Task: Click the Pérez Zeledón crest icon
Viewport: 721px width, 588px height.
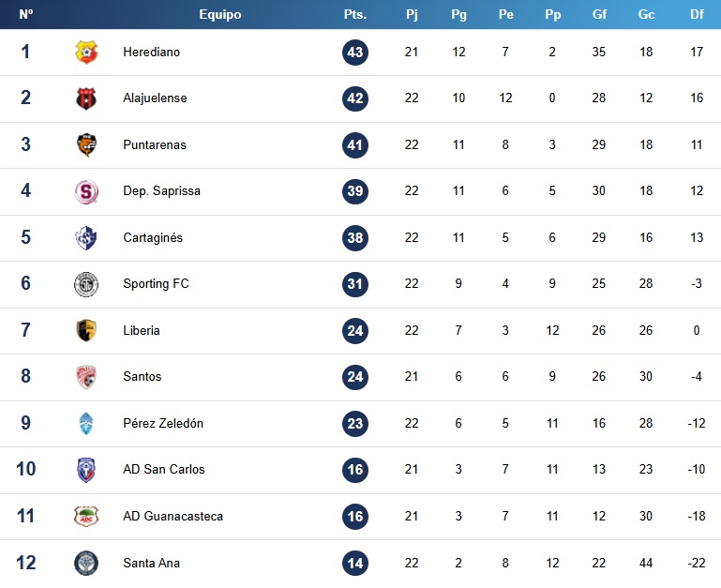Action: click(x=86, y=423)
